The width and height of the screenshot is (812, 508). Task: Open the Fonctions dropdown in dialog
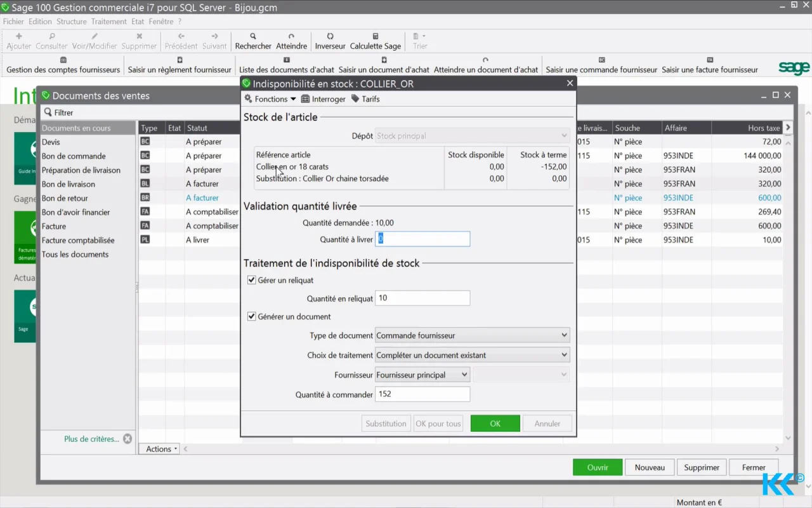point(270,99)
